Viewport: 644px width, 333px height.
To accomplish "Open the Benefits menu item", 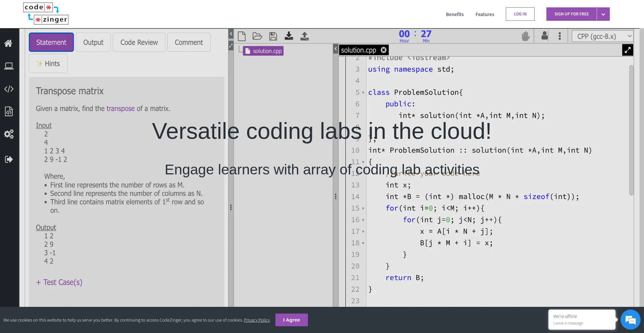I will pos(455,14).
